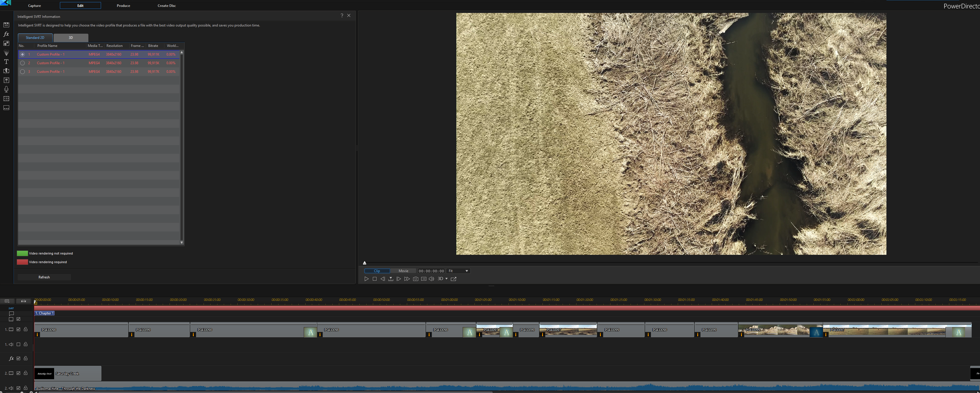980x393 pixels.
Task: Step to next frame
Action: (x=399, y=279)
